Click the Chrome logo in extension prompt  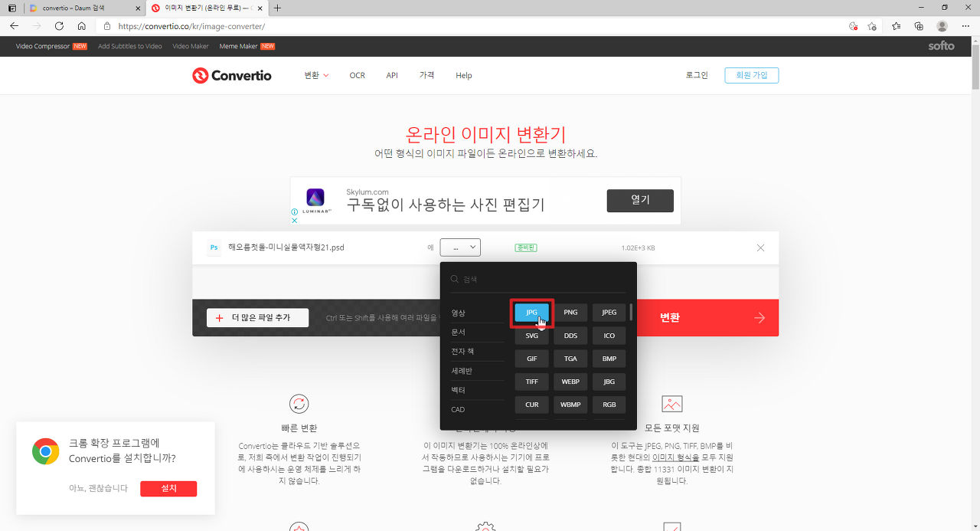46,451
